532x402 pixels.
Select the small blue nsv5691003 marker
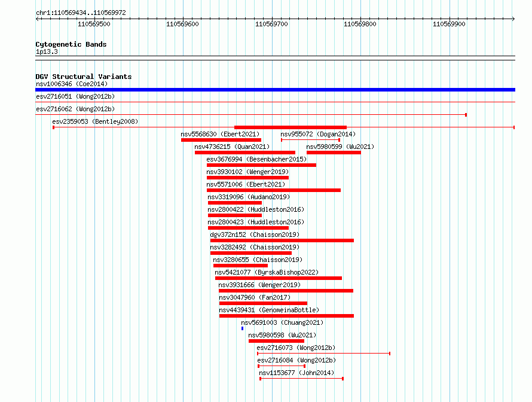(x=242, y=328)
